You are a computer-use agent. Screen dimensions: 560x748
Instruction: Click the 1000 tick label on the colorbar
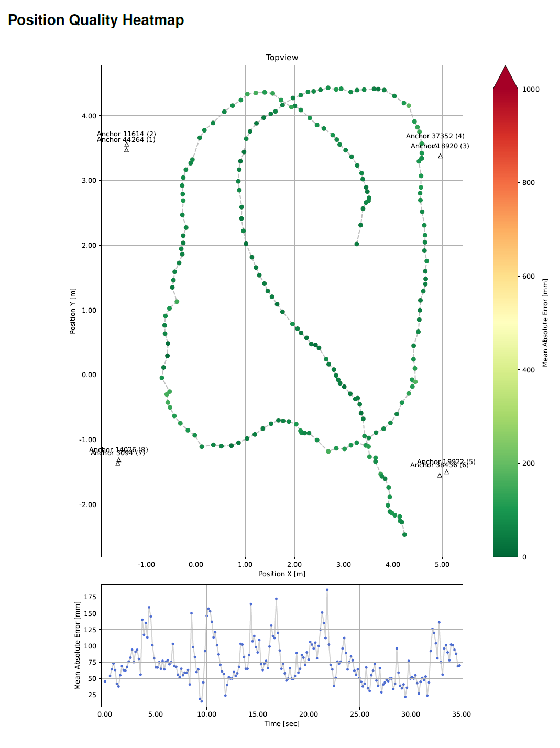coord(531,90)
